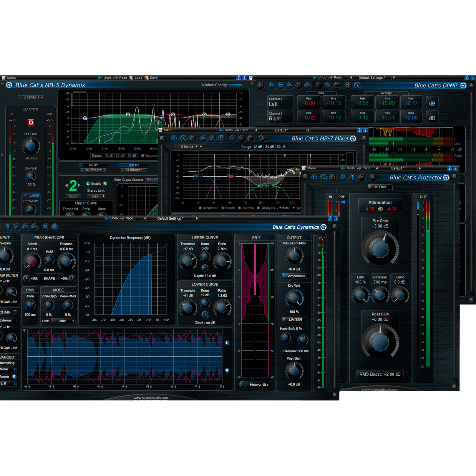Toggle L channel enable in MB-5 Dynamix
Viewport: 476px width, 476px height.
88,184
